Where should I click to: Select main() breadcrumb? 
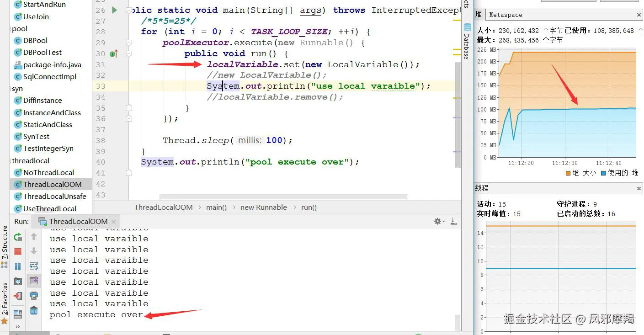[x=216, y=207]
